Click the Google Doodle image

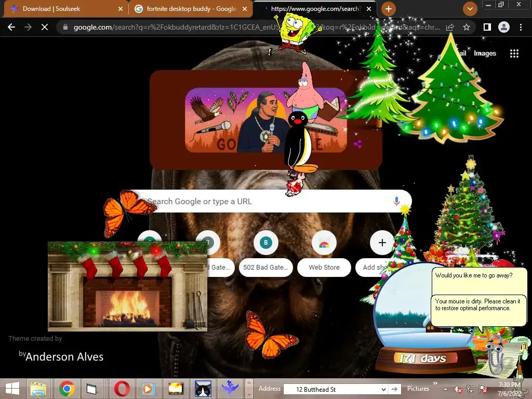266,120
